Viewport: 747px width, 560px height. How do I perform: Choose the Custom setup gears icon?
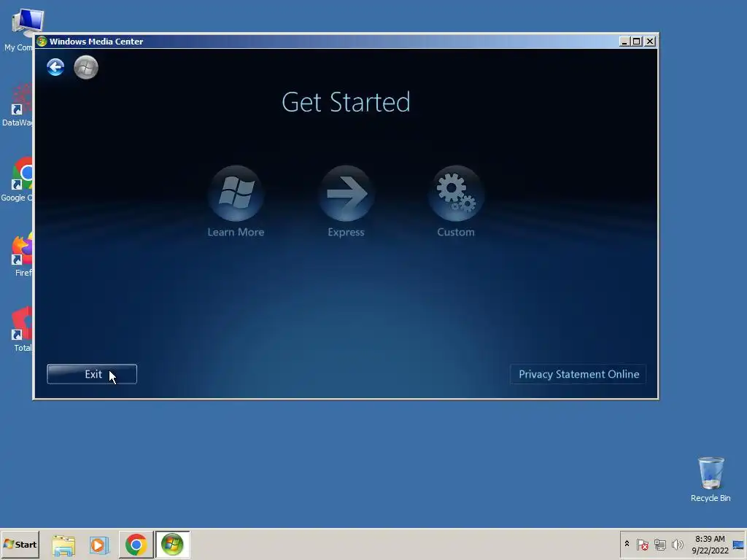point(456,193)
